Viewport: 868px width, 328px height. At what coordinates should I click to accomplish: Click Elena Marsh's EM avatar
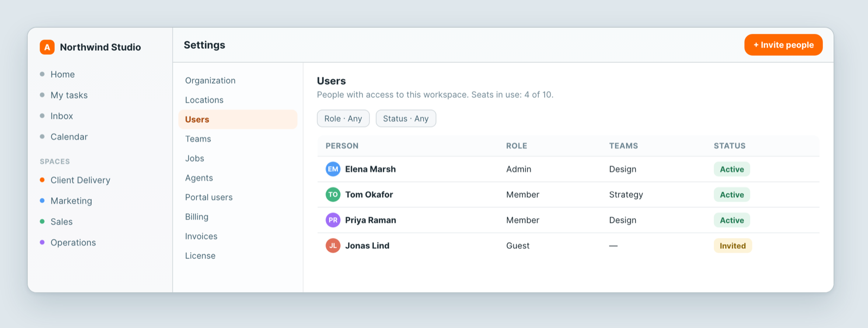tap(333, 169)
